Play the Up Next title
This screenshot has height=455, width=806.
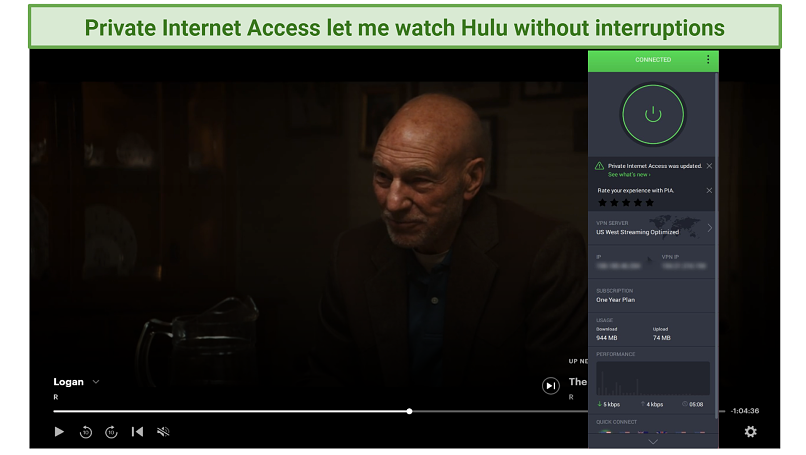point(551,386)
